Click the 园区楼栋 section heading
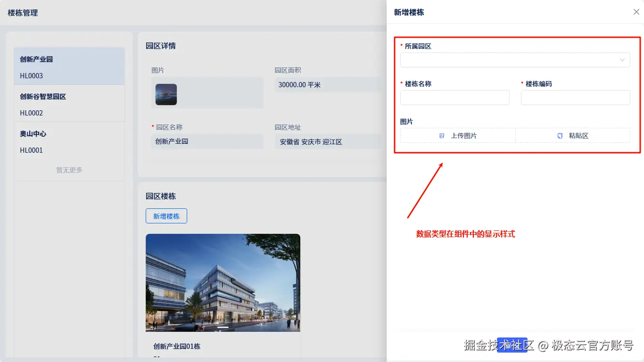644x362 pixels. 161,196
